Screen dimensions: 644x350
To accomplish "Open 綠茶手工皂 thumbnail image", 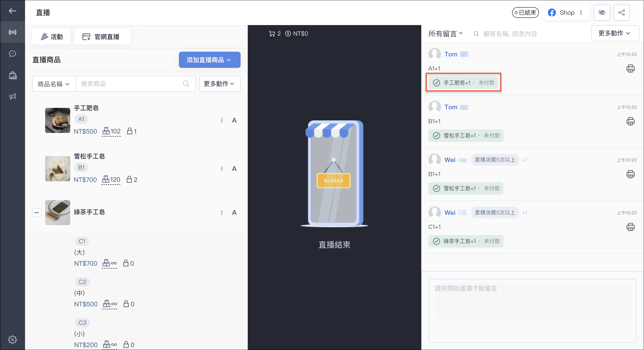I will [x=57, y=212].
